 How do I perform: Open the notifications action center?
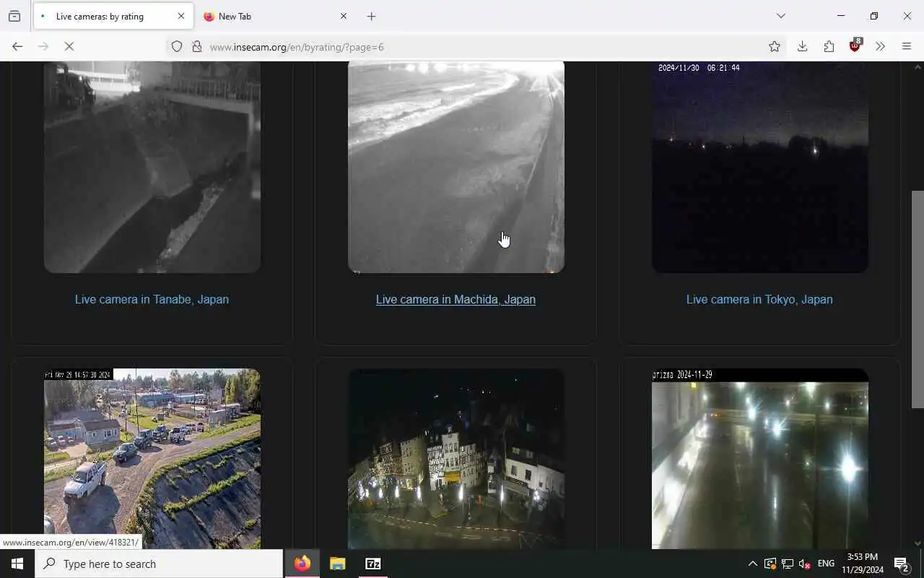click(902, 564)
